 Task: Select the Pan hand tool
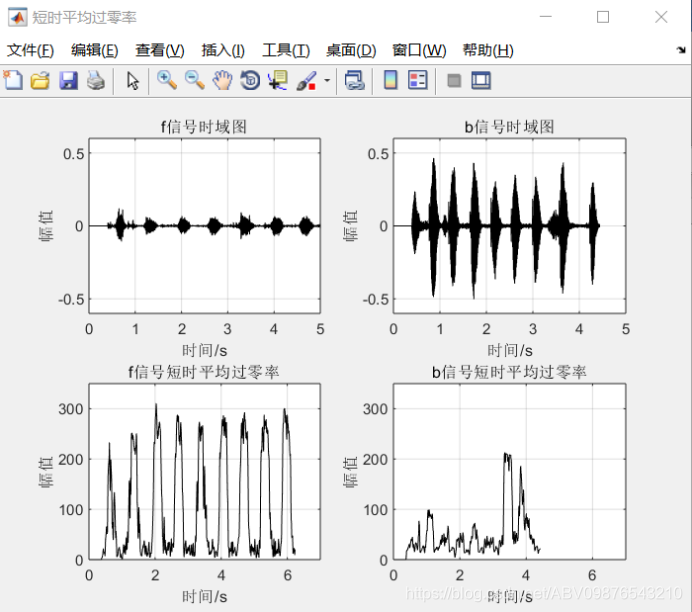(x=222, y=81)
